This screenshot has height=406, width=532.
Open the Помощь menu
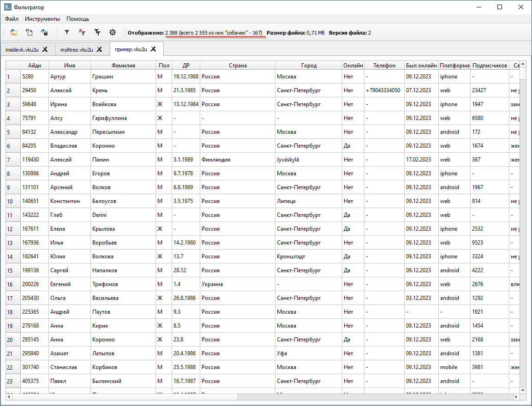[78, 19]
